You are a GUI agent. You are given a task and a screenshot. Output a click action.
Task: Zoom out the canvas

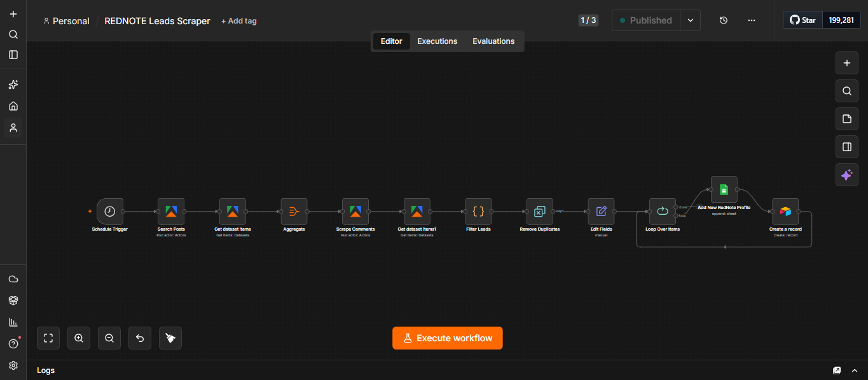(x=109, y=338)
